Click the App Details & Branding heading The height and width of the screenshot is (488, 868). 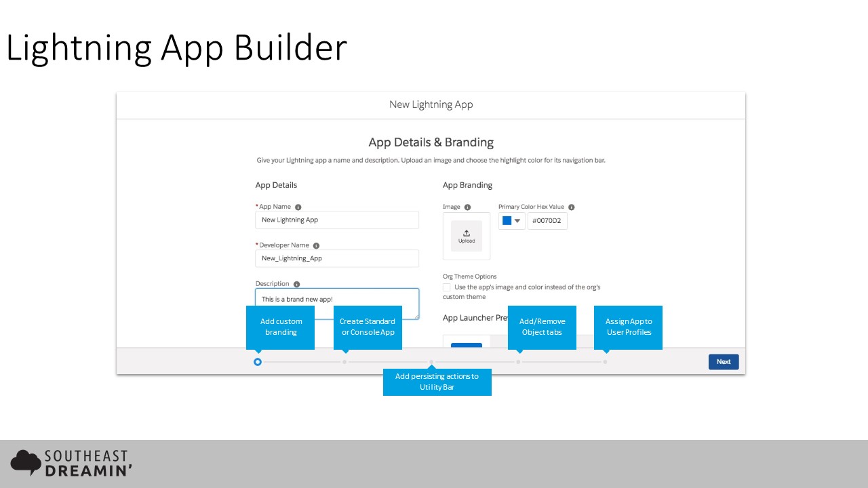coord(431,142)
